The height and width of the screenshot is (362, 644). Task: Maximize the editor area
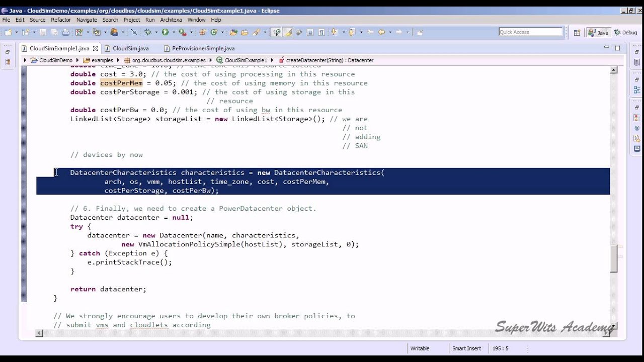point(617,48)
